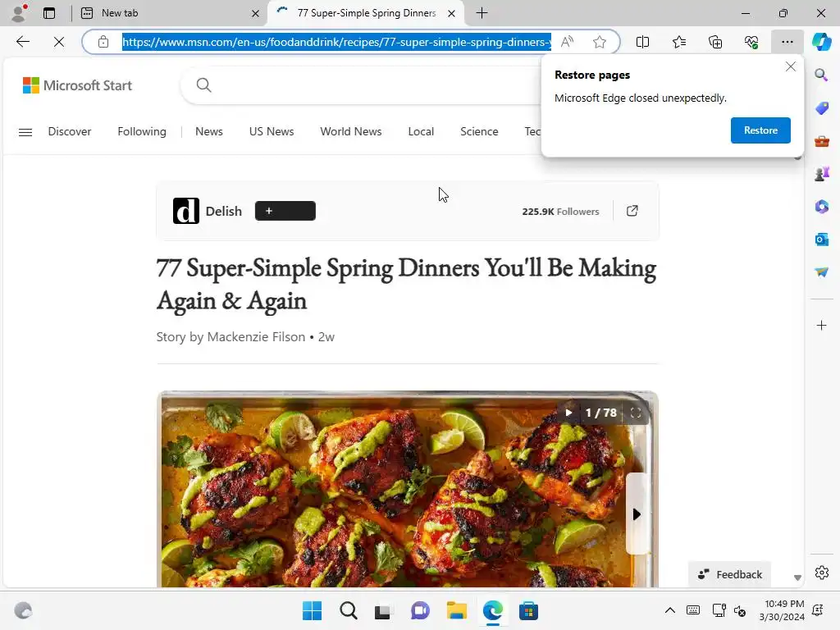Open the Feedback button
Viewport: 840px width, 630px height.
coord(729,574)
